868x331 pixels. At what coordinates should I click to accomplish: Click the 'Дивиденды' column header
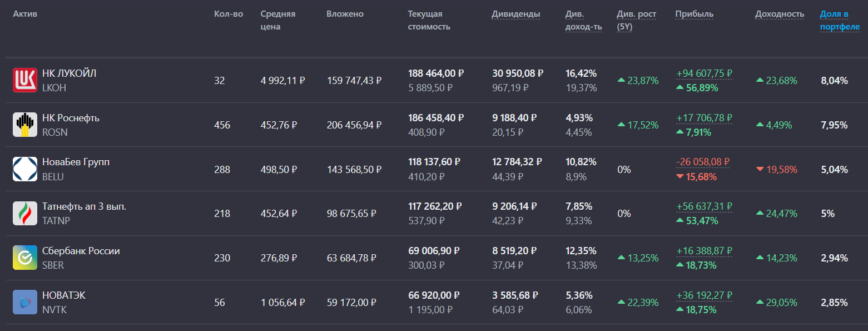515,14
